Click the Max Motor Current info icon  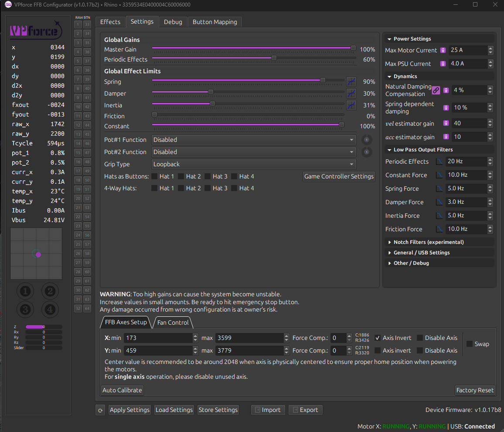point(443,50)
